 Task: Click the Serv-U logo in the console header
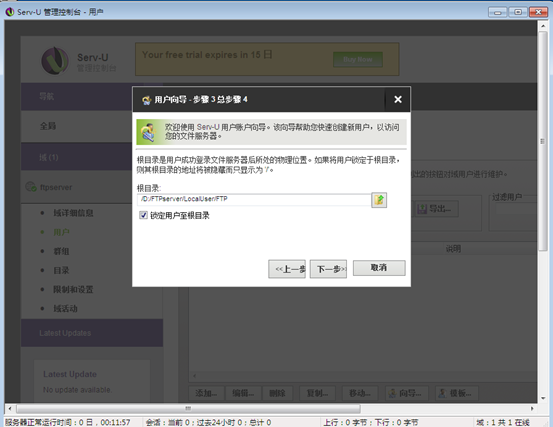pos(55,61)
